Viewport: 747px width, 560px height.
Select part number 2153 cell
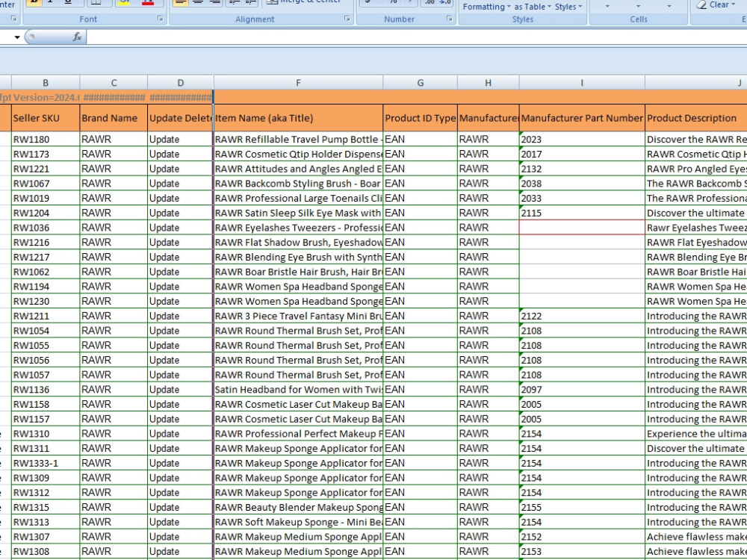pyautogui.click(x=582, y=551)
